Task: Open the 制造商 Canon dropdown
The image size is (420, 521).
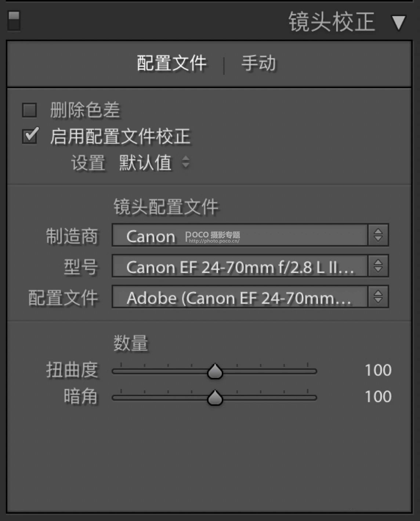Action: tap(239, 236)
